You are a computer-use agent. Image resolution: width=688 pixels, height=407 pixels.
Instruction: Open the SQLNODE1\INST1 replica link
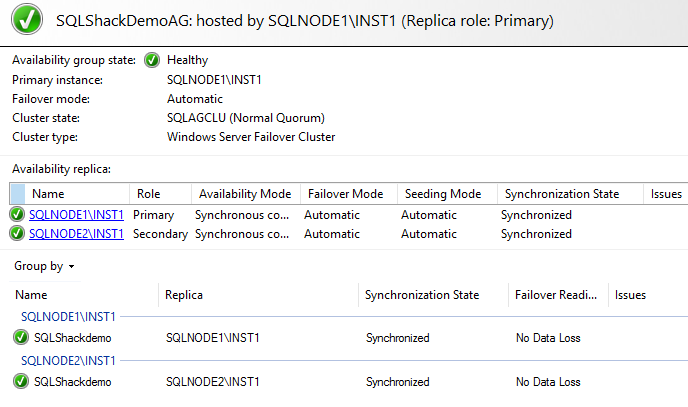[x=76, y=215]
